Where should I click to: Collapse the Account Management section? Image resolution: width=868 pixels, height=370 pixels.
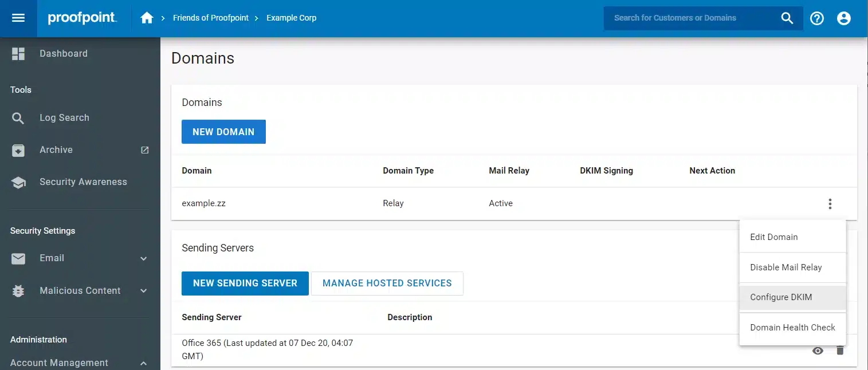pyautogui.click(x=144, y=363)
